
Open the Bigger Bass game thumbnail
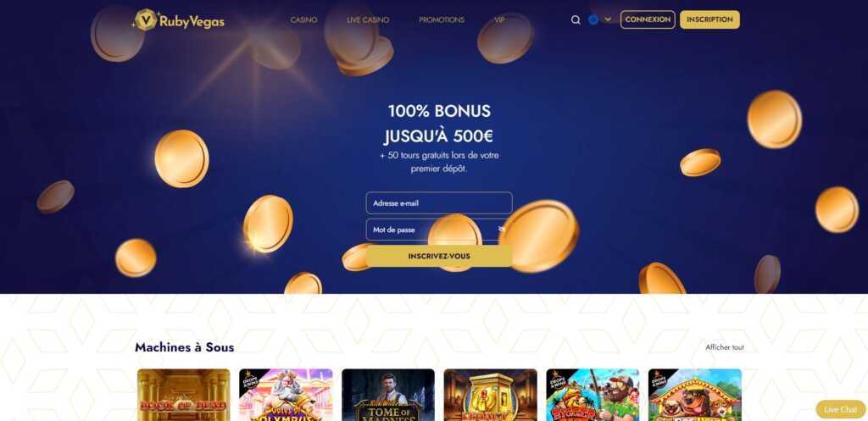(x=593, y=395)
